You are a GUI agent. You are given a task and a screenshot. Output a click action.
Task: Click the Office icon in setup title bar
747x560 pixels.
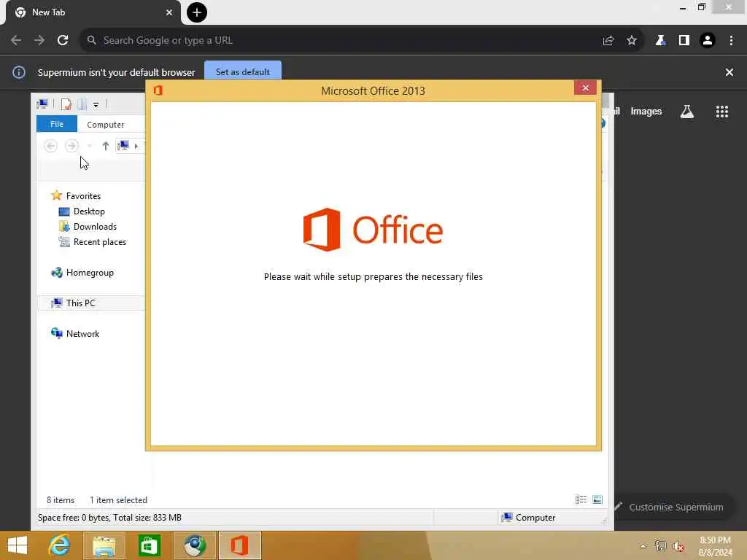[158, 90]
